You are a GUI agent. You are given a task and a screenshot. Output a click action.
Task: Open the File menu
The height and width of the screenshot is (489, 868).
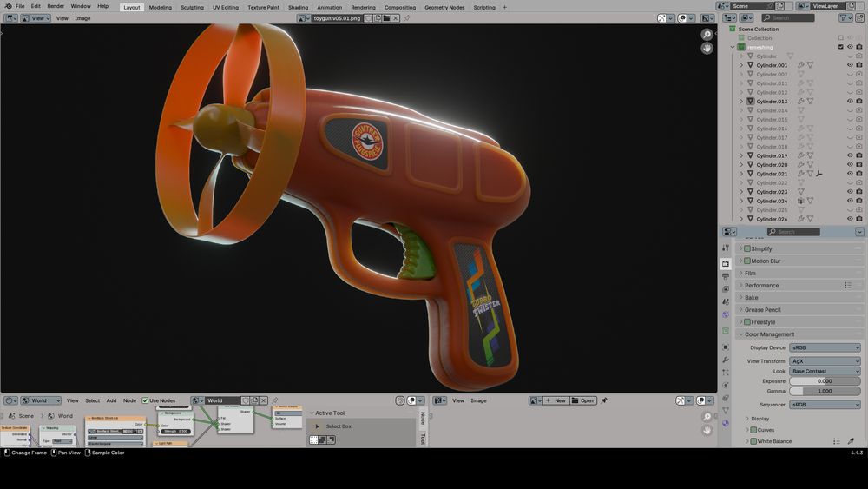pos(20,6)
